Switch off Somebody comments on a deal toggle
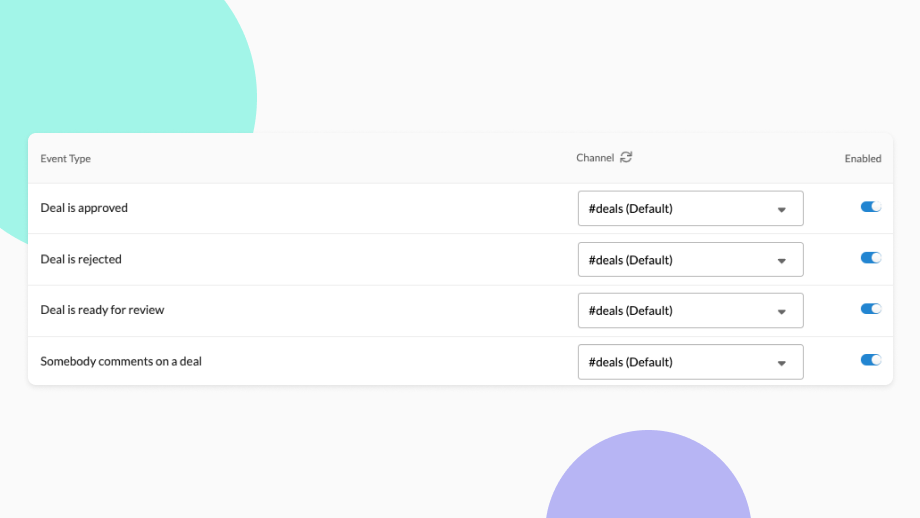The width and height of the screenshot is (920, 518). [x=871, y=360]
